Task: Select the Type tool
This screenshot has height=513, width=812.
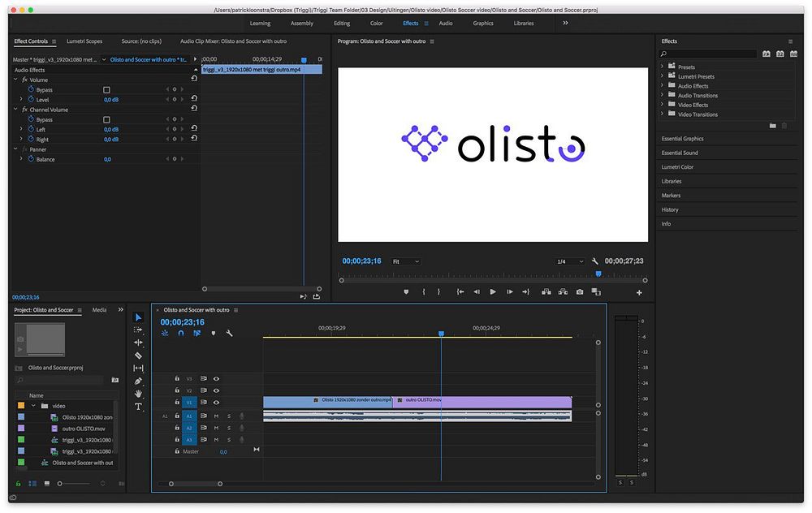Action: (x=138, y=407)
